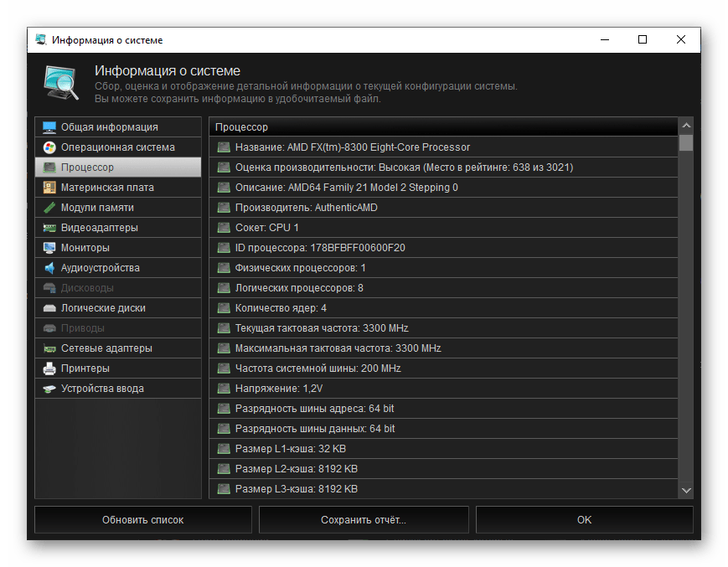This screenshot has width=728, height=567.
Task: Click the chip icon on the Размер L1-кэша row
Action: click(224, 449)
